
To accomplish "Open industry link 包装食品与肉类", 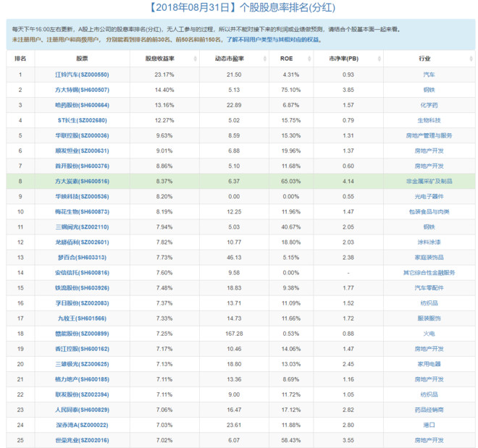I will [x=429, y=211].
